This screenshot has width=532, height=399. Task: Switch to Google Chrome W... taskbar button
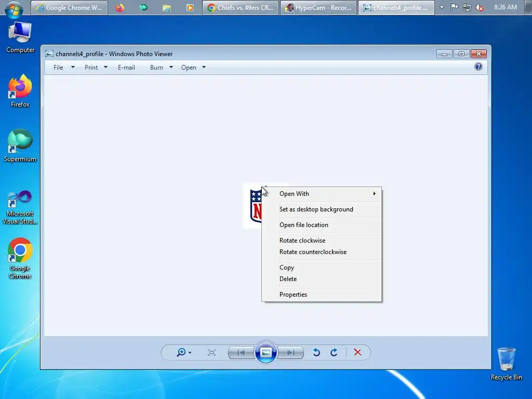point(69,8)
